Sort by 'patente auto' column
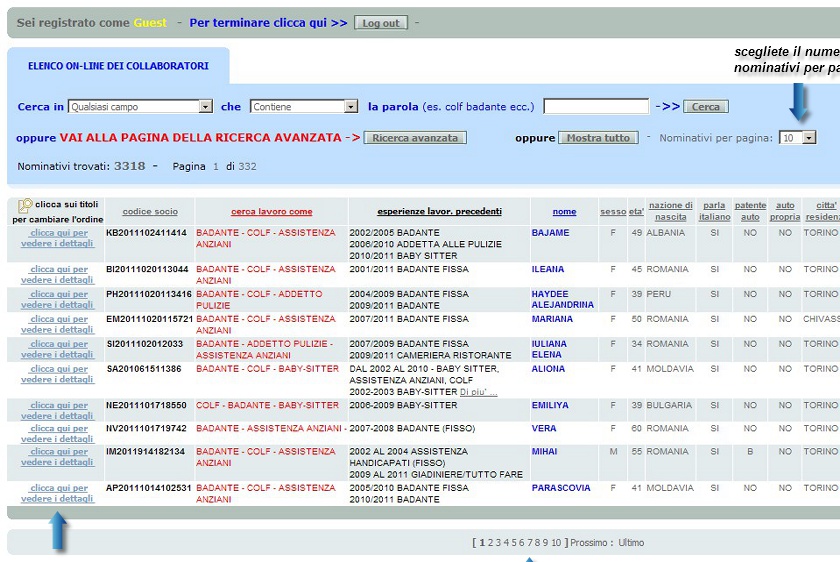 pyautogui.click(x=750, y=211)
